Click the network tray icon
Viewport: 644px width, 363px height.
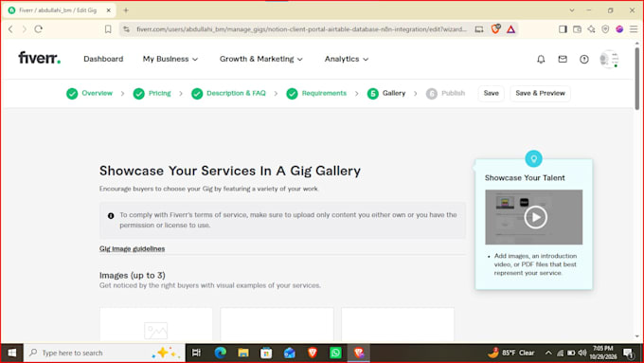560,353
